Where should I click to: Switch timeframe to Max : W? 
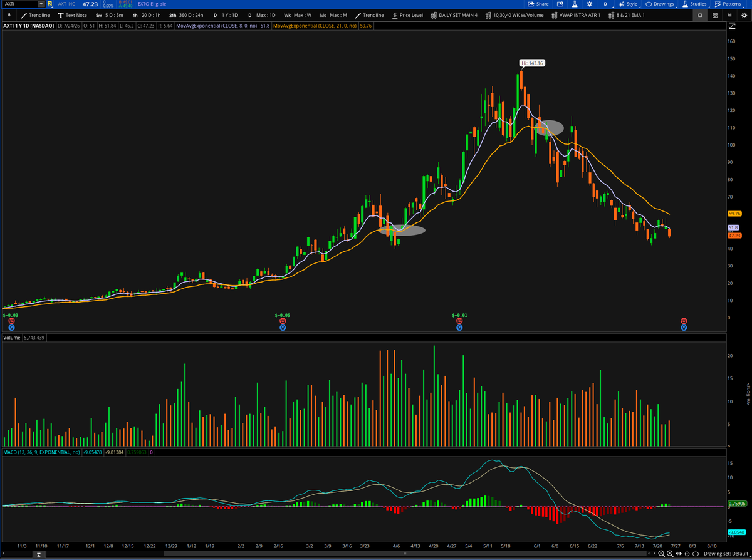(x=298, y=15)
